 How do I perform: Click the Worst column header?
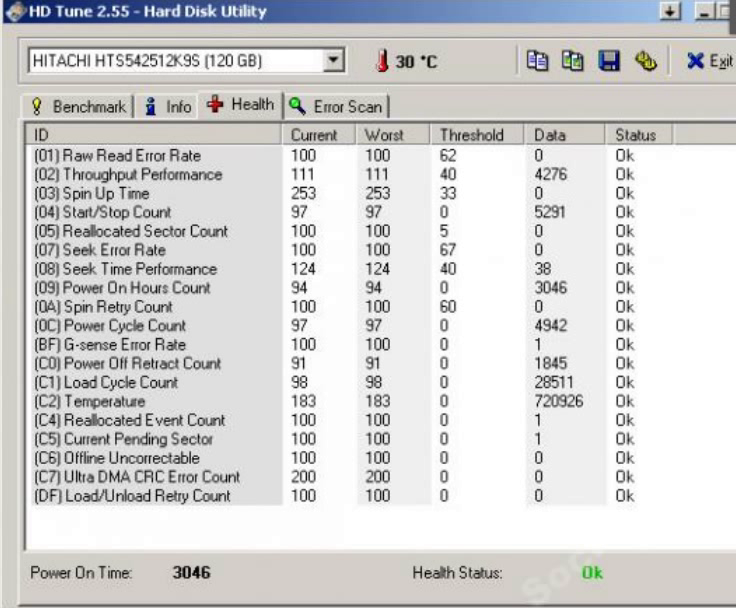(392, 135)
